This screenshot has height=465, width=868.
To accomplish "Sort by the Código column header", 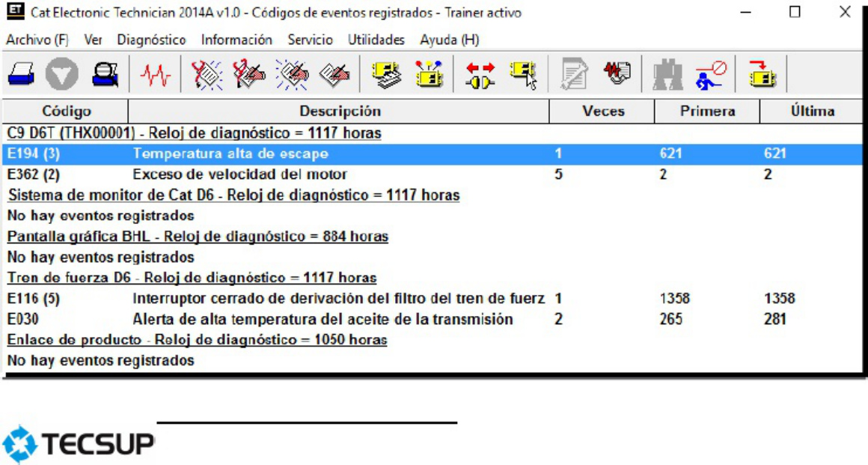I will pos(66,112).
